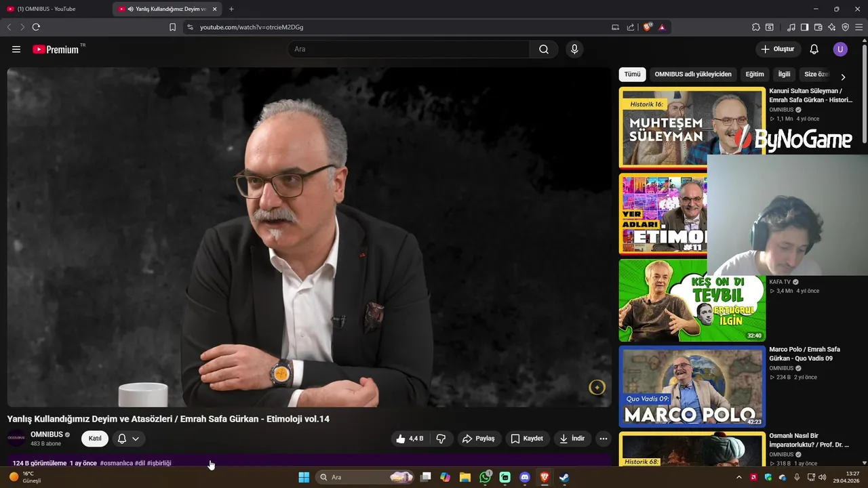Image resolution: width=868 pixels, height=488 pixels.
Task: Click the info card icon on video
Action: pos(597,387)
